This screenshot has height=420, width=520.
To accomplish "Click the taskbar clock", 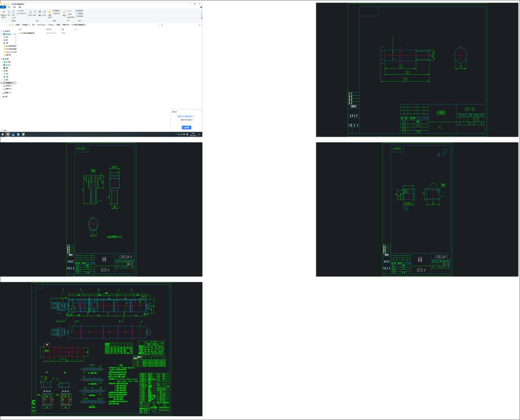I will tap(193, 134).
